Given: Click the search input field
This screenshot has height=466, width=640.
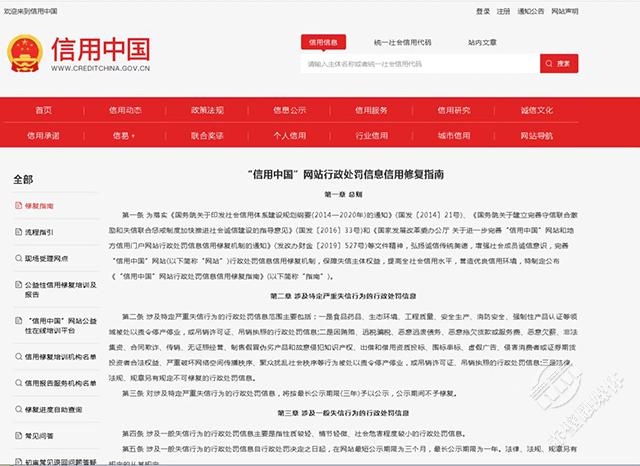Looking at the screenshot, I should (x=420, y=64).
